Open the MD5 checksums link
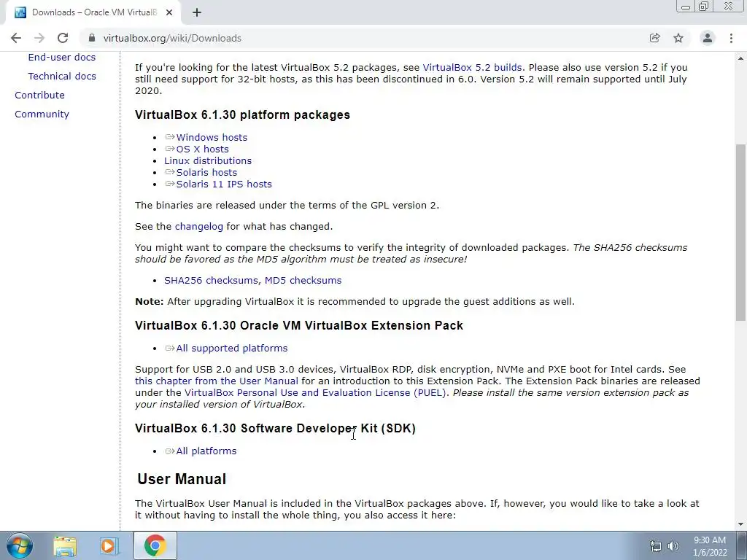Image resolution: width=747 pixels, height=560 pixels. (x=303, y=281)
